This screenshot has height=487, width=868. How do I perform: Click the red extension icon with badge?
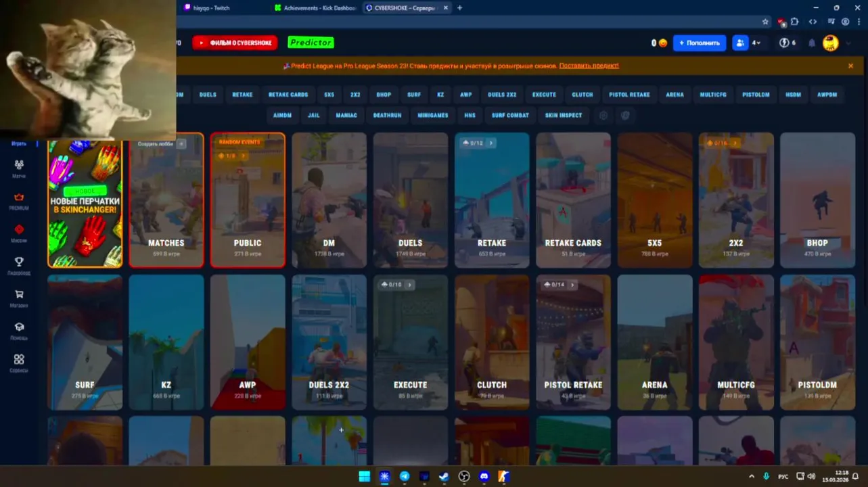pos(781,22)
